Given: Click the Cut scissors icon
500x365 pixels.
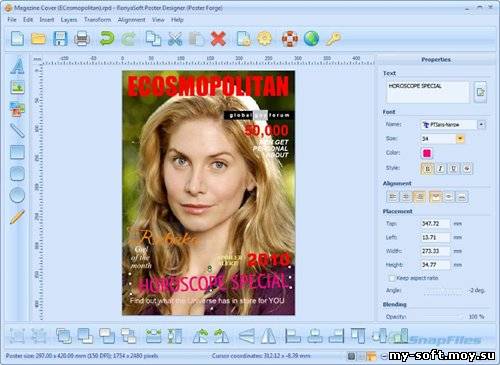Looking at the screenshot, I should (x=175, y=39).
